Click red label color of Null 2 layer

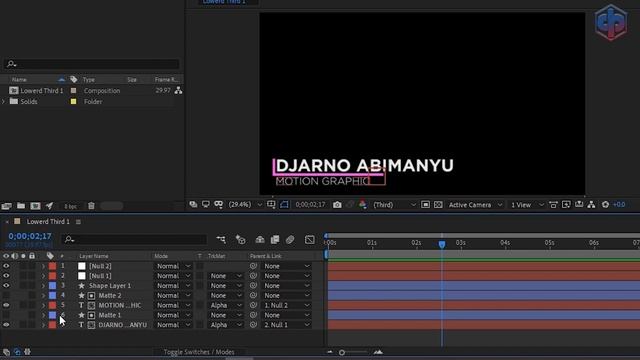point(52,266)
